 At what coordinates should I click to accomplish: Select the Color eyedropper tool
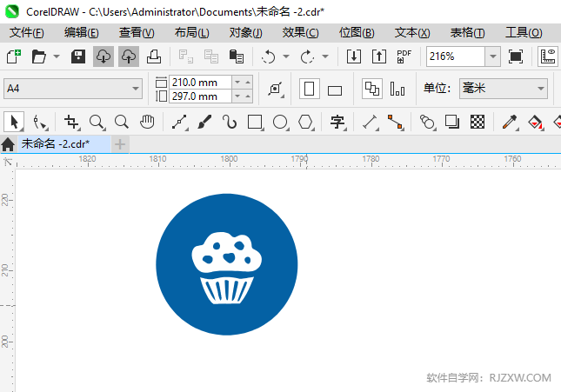[x=510, y=123]
